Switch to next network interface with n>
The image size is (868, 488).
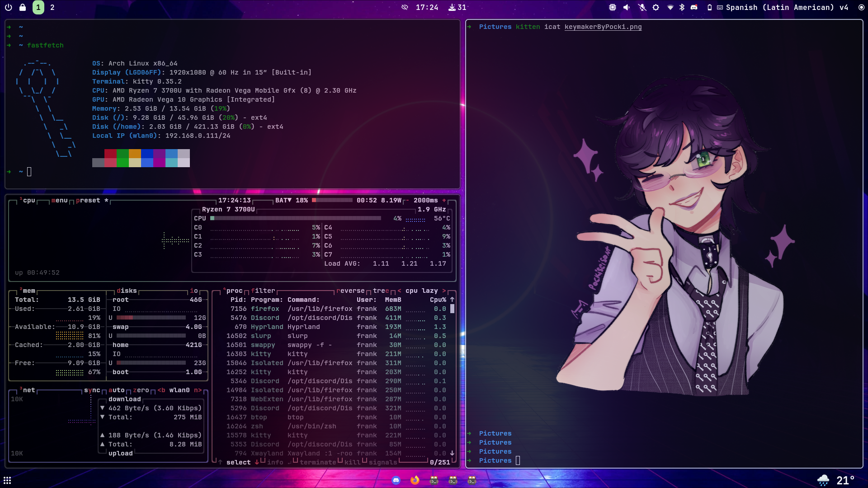click(x=198, y=390)
